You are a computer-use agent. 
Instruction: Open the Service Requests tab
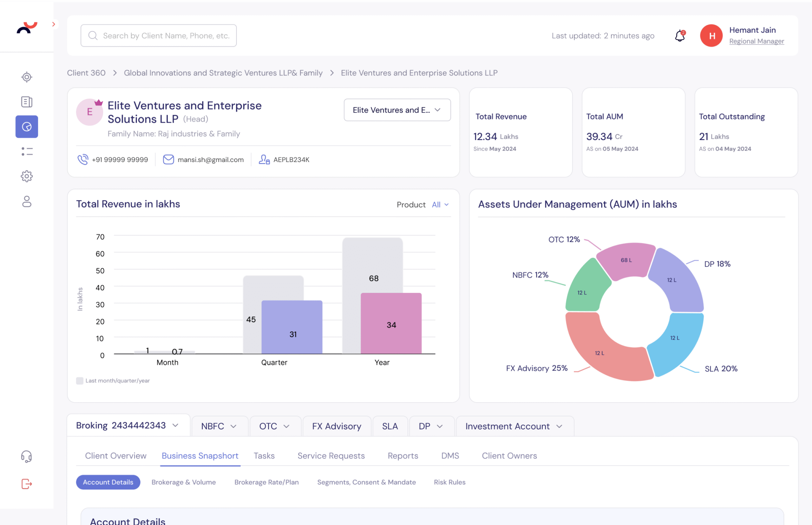pyautogui.click(x=331, y=456)
